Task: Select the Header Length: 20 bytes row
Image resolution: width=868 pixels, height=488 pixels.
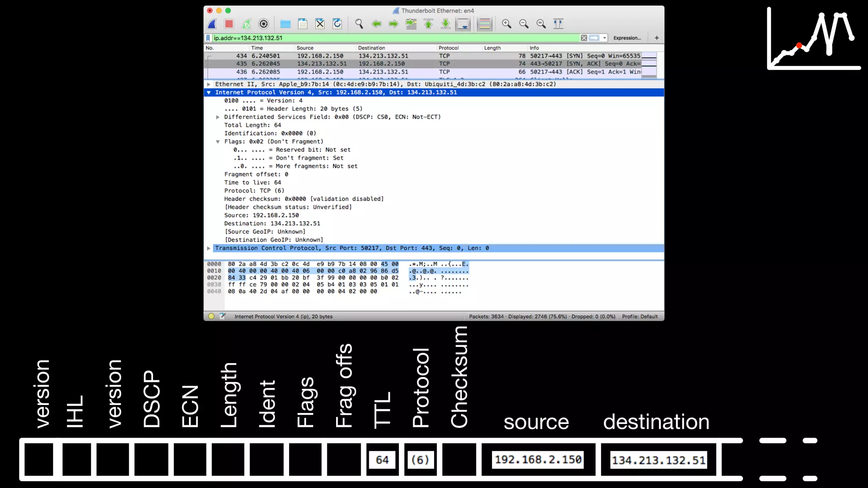Action: 434,109
